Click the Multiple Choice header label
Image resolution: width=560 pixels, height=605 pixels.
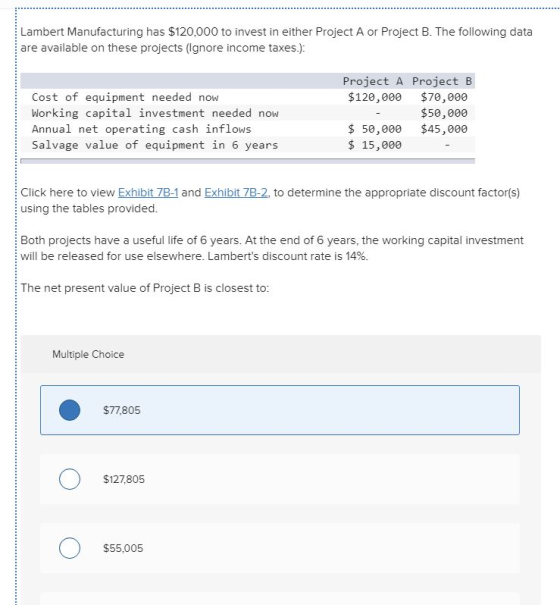pyautogui.click(x=88, y=354)
